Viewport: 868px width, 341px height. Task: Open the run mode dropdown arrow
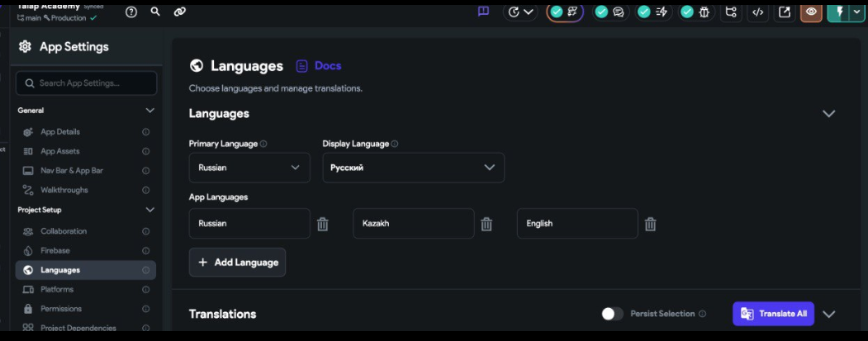[x=857, y=12]
